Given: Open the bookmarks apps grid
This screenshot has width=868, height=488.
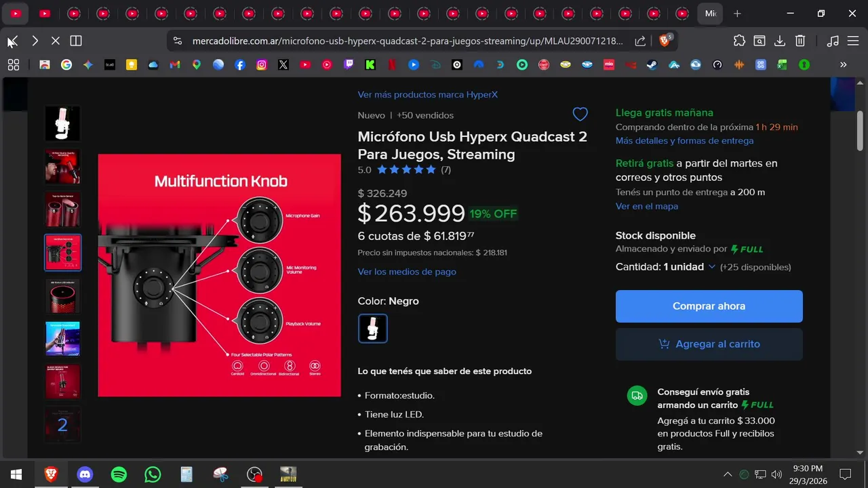Looking at the screenshot, I should pos(14,65).
